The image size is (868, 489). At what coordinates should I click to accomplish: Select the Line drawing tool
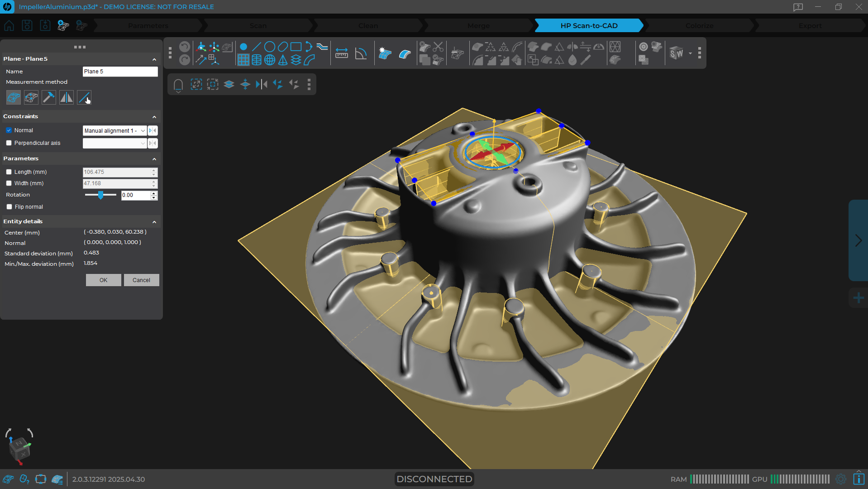(257, 46)
